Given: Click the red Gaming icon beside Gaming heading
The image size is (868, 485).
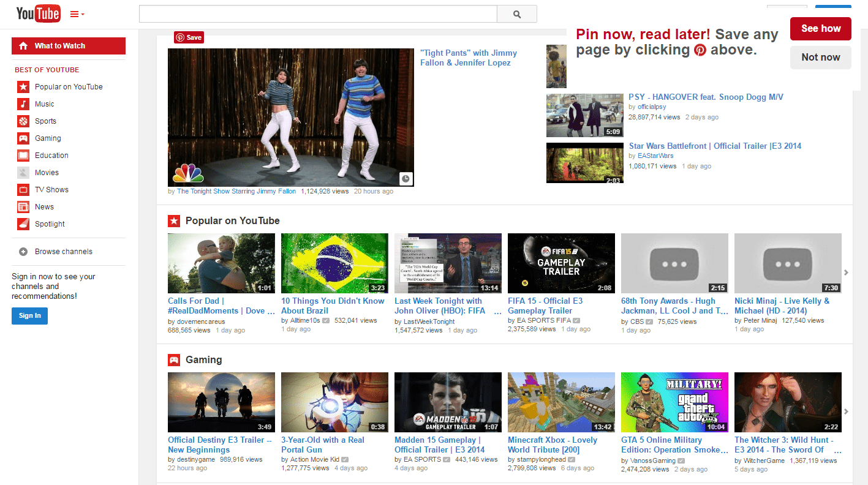Looking at the screenshot, I should (174, 360).
